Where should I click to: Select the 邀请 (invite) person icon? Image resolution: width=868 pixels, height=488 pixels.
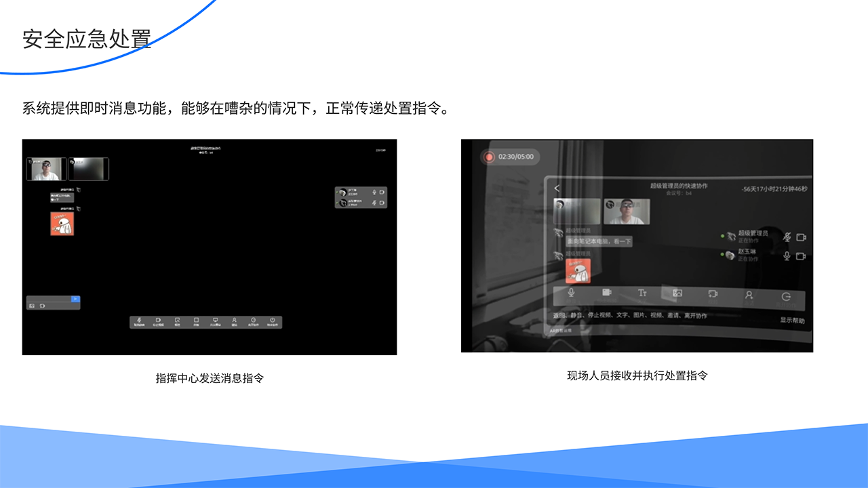click(749, 294)
